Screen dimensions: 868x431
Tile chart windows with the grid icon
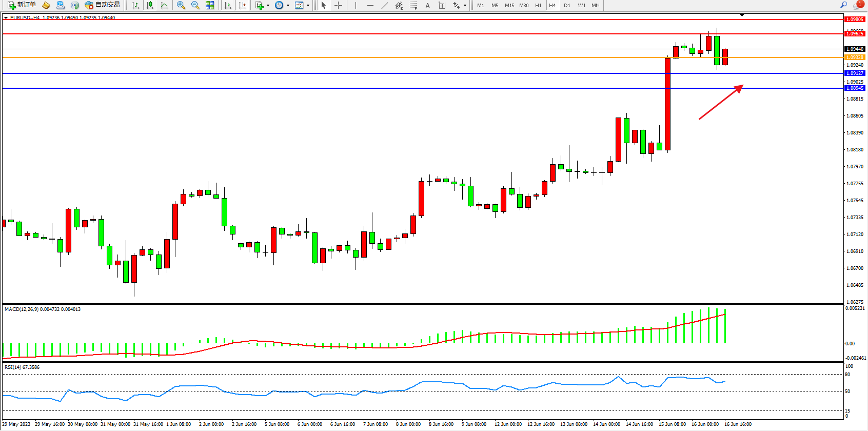pyautogui.click(x=210, y=5)
